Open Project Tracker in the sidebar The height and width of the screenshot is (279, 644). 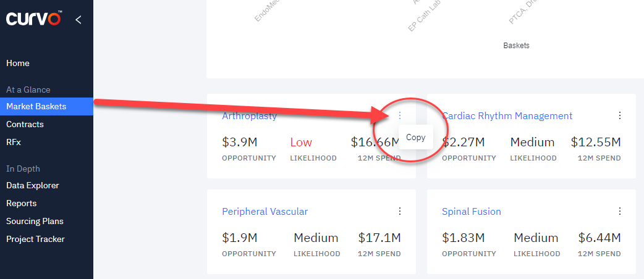pos(35,239)
